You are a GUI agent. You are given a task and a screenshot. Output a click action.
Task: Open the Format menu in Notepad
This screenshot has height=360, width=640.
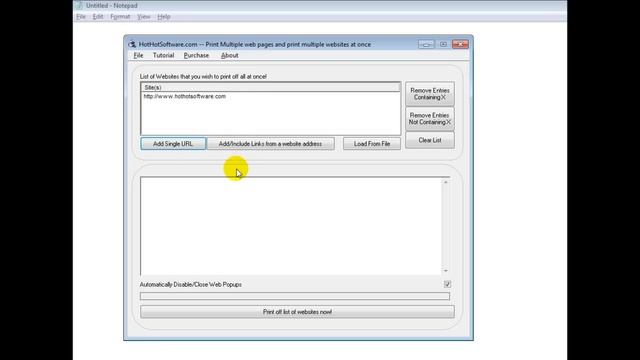pos(120,17)
